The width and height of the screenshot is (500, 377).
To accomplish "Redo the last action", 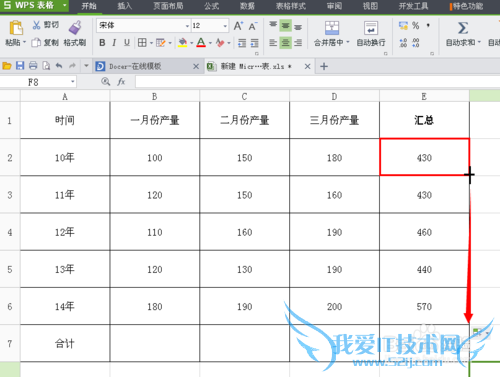I will point(72,66).
